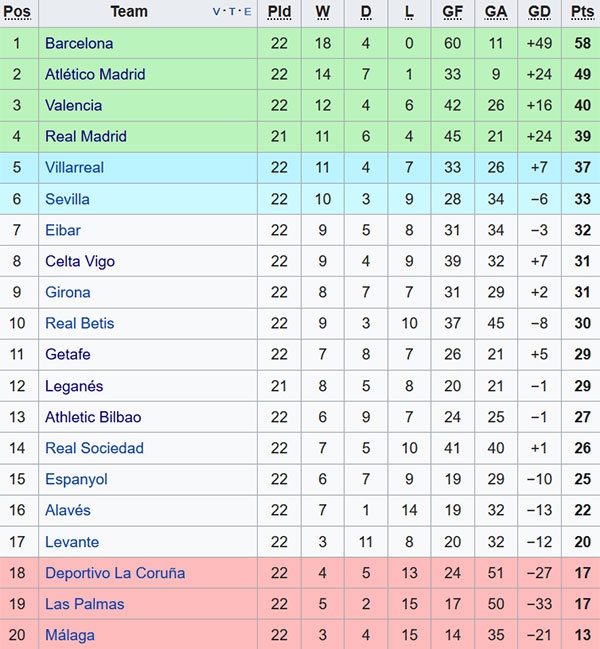Open the Real Sociedad link
Screen dimensions: 600x649
pyautogui.click(x=94, y=448)
